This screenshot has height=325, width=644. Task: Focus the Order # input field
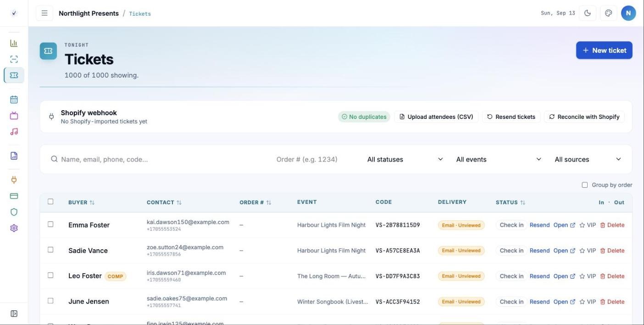tap(316, 159)
